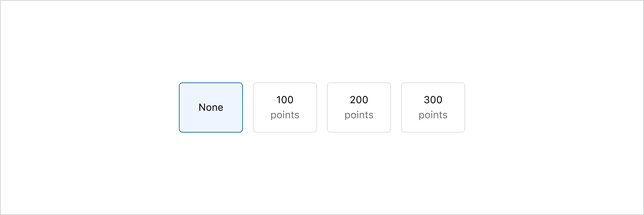Click the "None" text label
This screenshot has height=215, width=644.
[211, 107]
